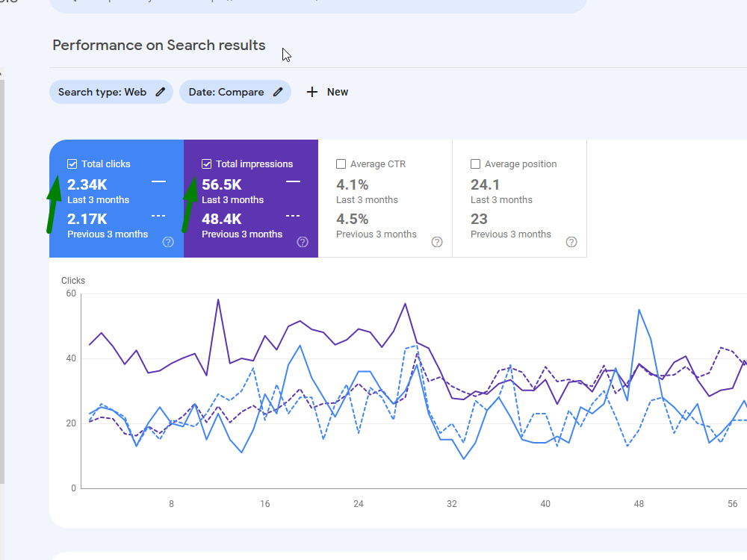Uncheck the Total impressions checkbox
This screenshot has width=747, height=560.
click(x=206, y=164)
